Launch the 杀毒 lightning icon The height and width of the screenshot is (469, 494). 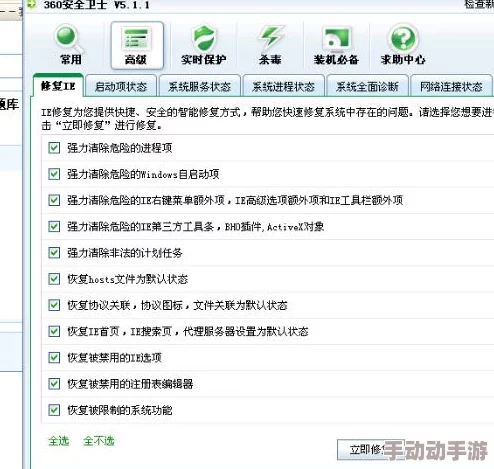click(x=270, y=45)
